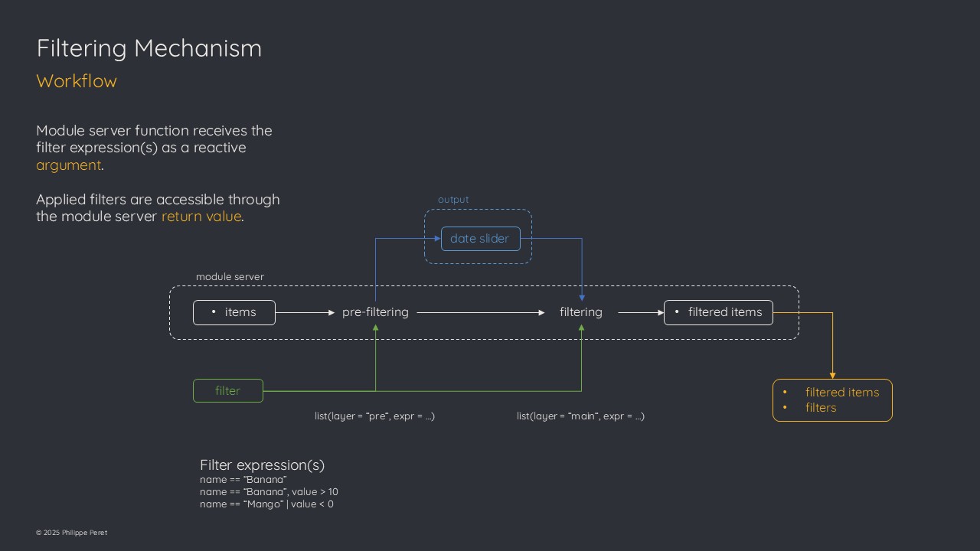The image size is (980, 551).
Task: Select the orange "Workflow" subtitle
Action: (77, 81)
